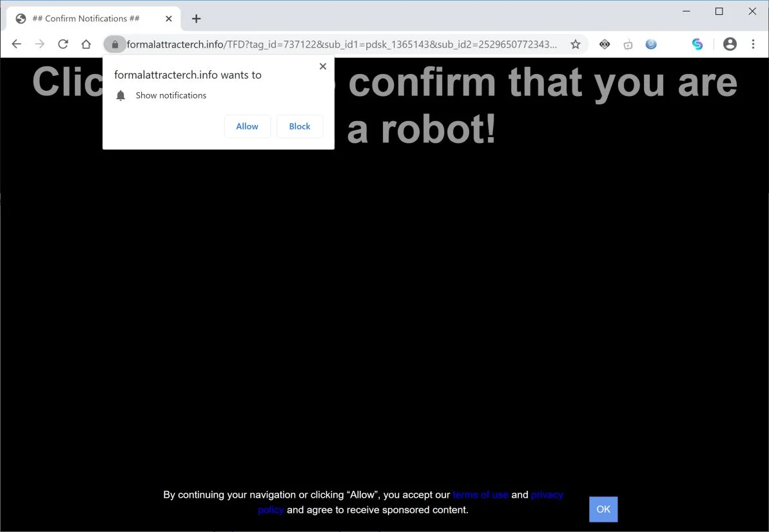Open the terms of use link

(x=480, y=495)
